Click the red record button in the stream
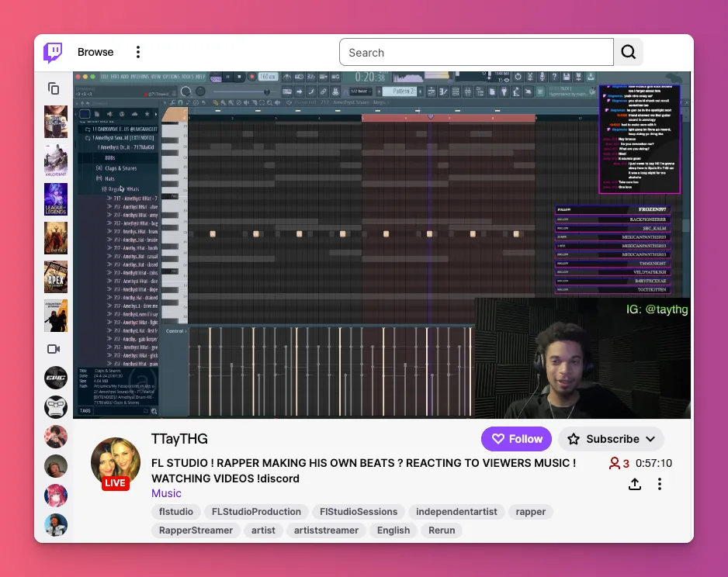728x577 pixels. click(251, 77)
